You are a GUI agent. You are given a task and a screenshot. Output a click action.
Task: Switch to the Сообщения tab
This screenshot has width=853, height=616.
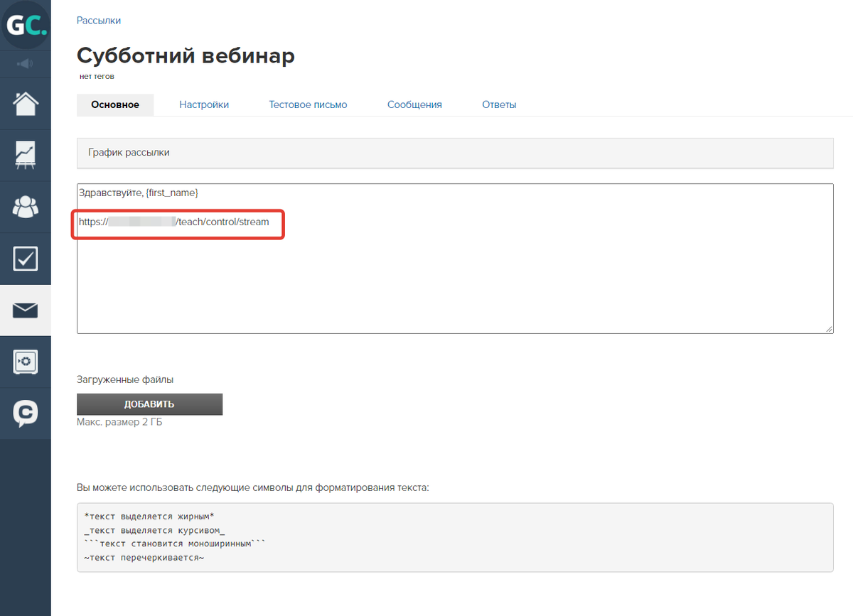click(414, 104)
